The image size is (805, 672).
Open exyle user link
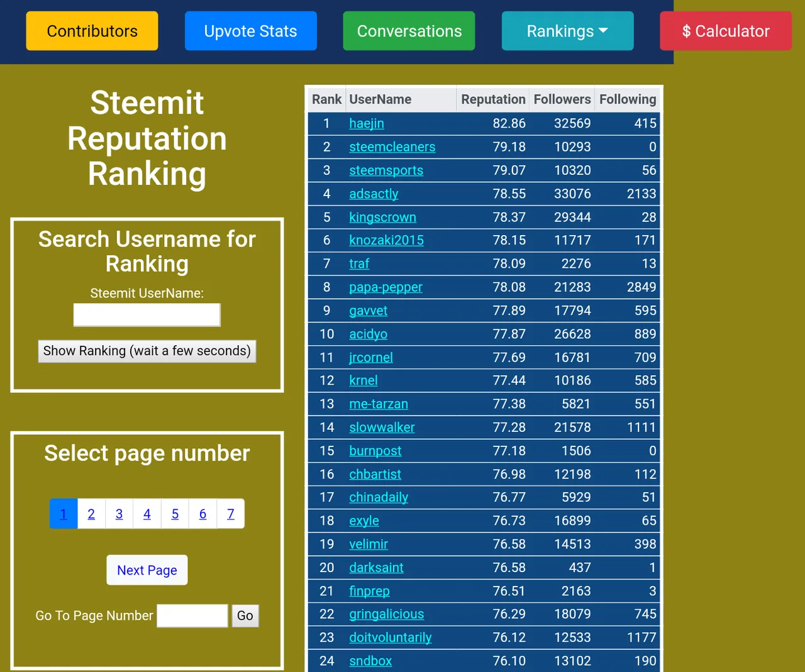[364, 521]
